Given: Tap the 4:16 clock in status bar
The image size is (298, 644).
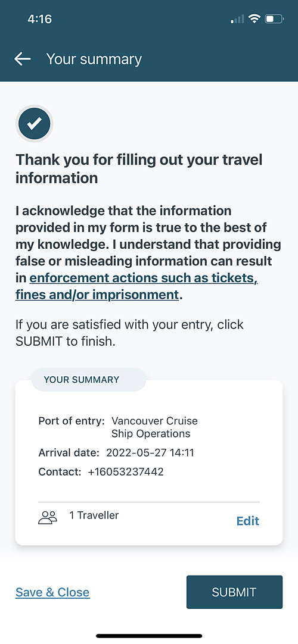Looking at the screenshot, I should (x=39, y=19).
